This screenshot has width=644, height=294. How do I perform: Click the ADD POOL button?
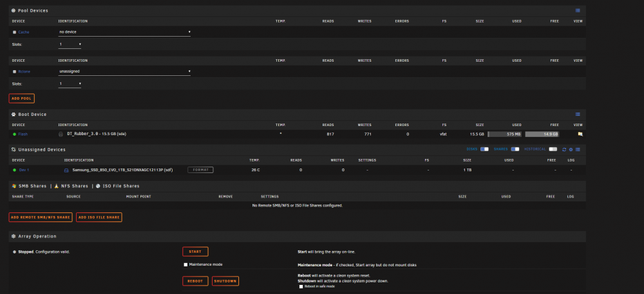22,98
